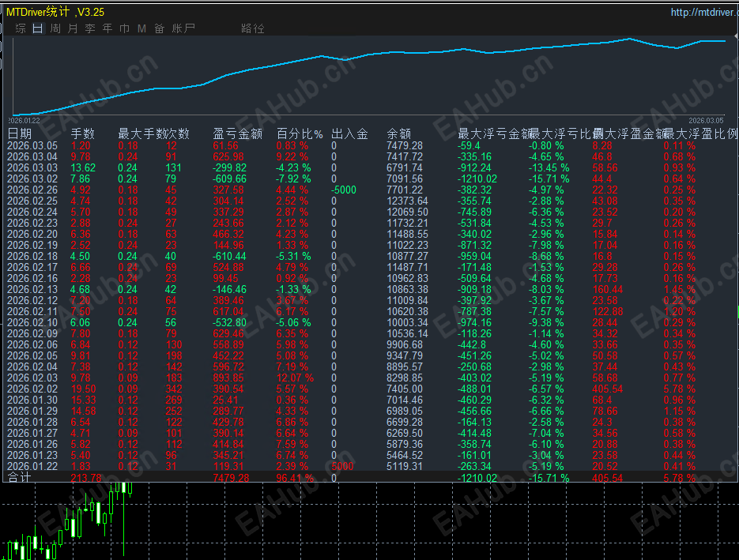The height and width of the screenshot is (560, 739).
Task: Click the candlestick chart below the statistics
Action: pos(369,521)
